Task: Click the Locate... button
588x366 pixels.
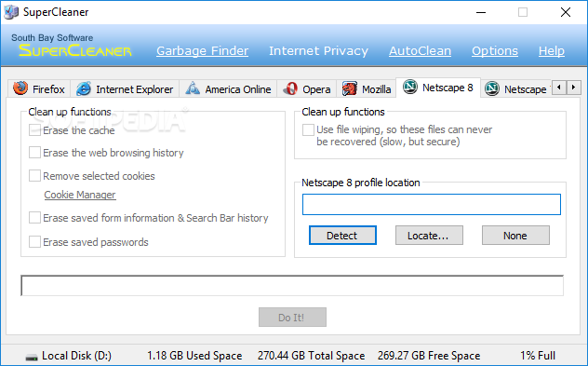Action: (429, 236)
